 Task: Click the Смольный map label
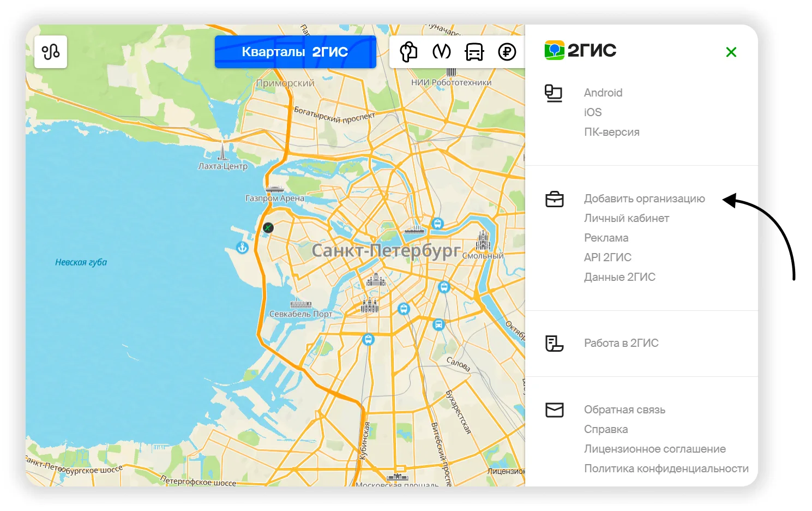point(483,255)
